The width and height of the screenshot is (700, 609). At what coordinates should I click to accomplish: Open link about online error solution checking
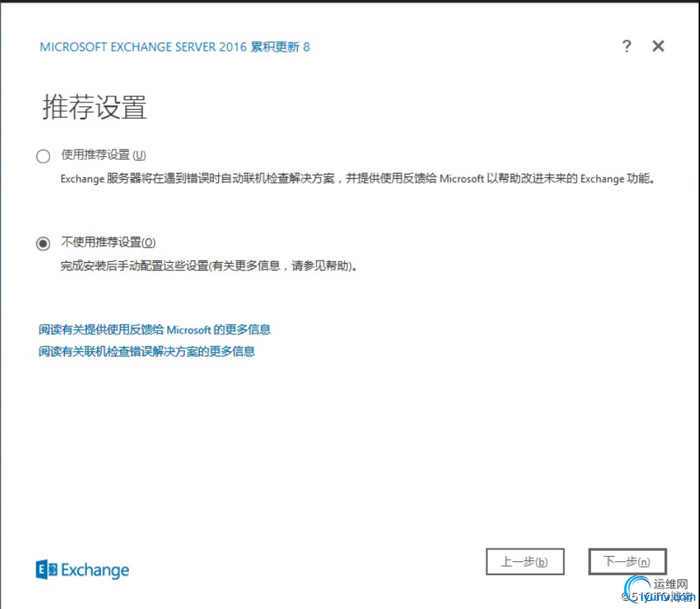[x=147, y=351]
